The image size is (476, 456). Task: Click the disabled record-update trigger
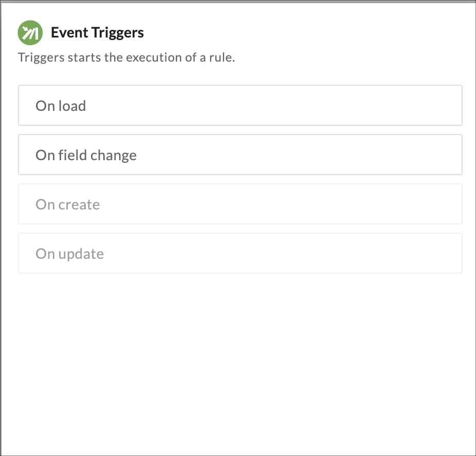[x=240, y=253]
